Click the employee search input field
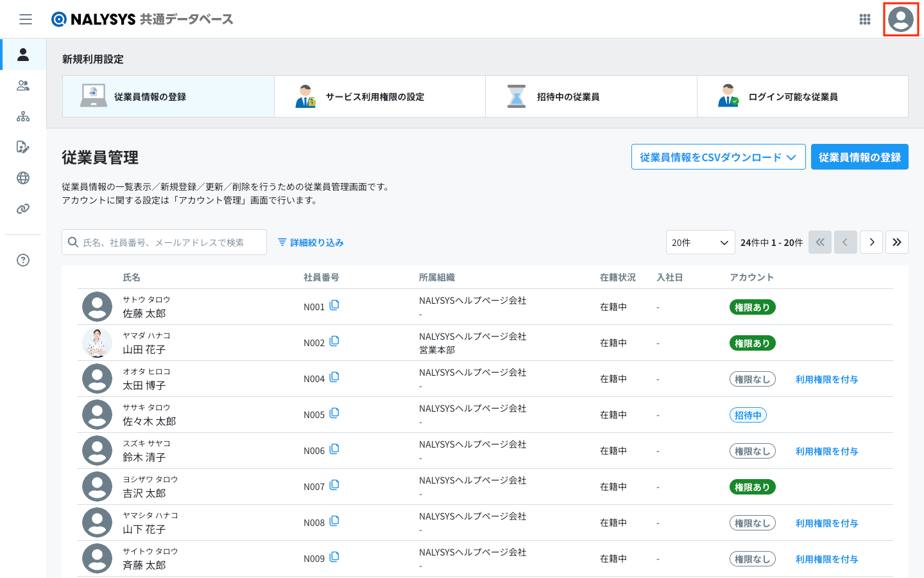This screenshot has width=924, height=578. 164,242
